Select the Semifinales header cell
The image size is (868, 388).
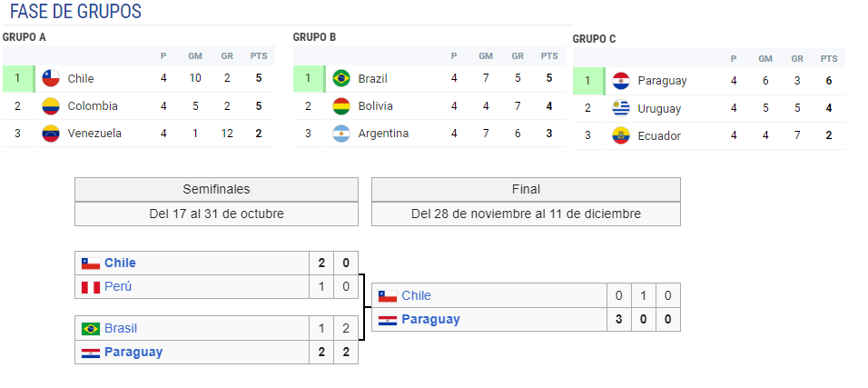216,190
